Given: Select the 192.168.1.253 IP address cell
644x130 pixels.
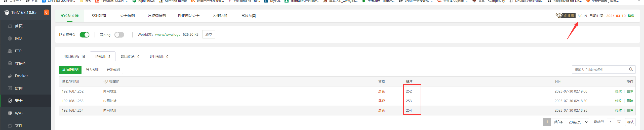Looking at the screenshot, I should tap(73, 101).
